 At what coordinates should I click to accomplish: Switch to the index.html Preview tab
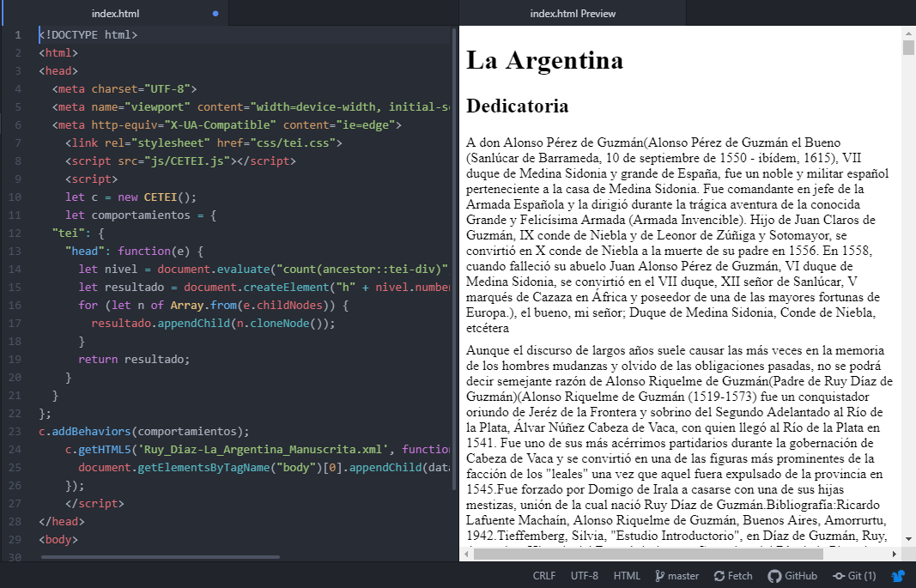tap(572, 13)
